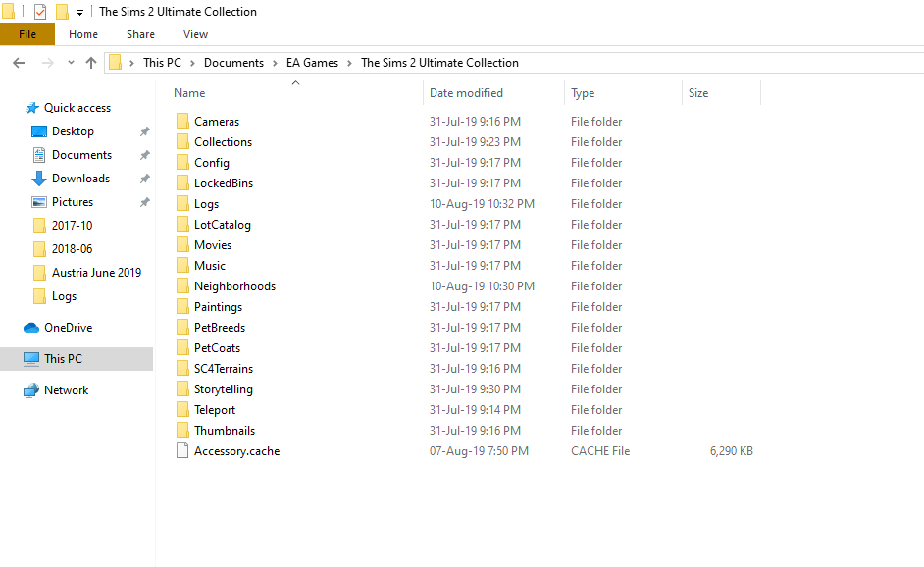This screenshot has height=567, width=924.
Task: Sort by Date modified column header
Action: [x=466, y=93]
